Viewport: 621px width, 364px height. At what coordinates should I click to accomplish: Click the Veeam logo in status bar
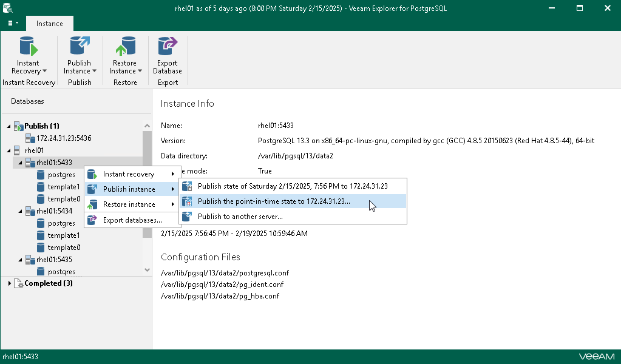(x=597, y=357)
